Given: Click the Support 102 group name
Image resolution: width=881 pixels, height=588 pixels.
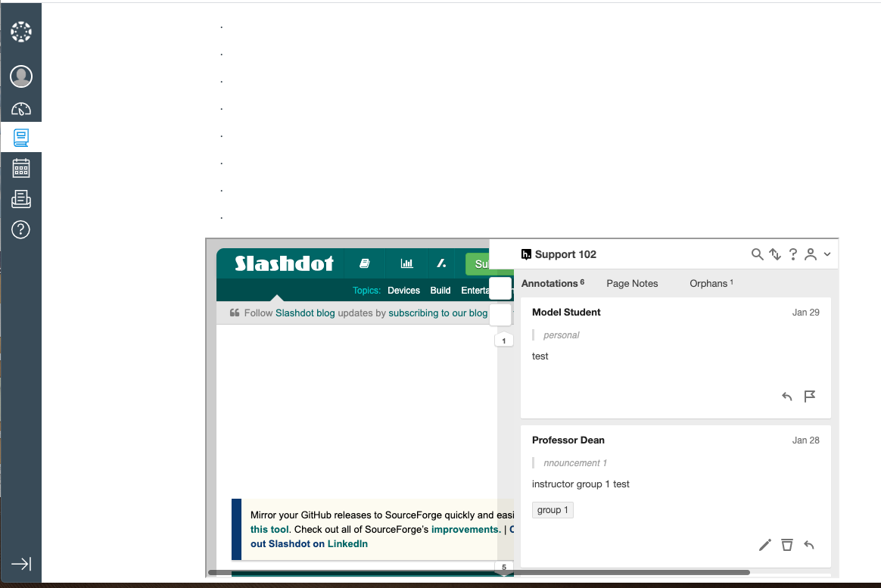Looking at the screenshot, I should 565,254.
